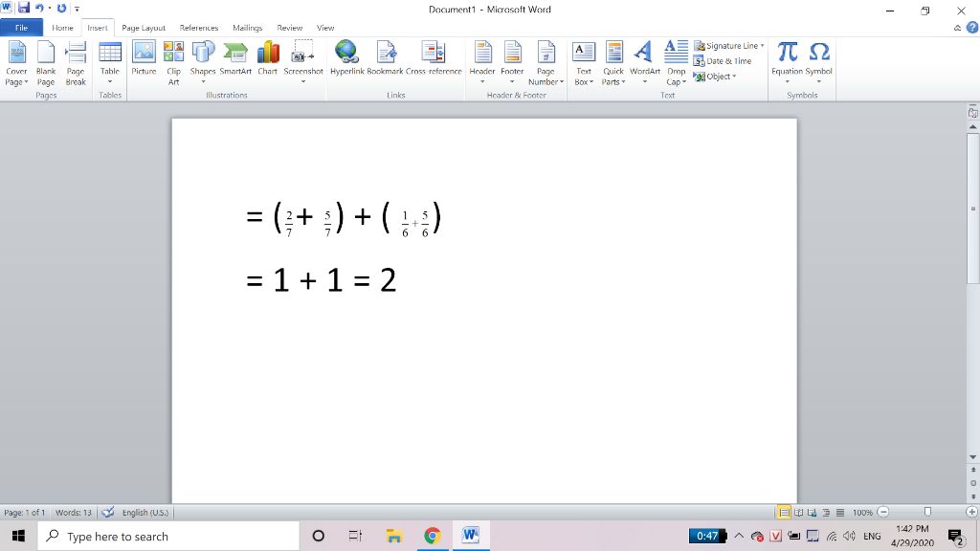The height and width of the screenshot is (551, 980).
Task: Open the Mailings tab
Action: pyautogui.click(x=248, y=28)
